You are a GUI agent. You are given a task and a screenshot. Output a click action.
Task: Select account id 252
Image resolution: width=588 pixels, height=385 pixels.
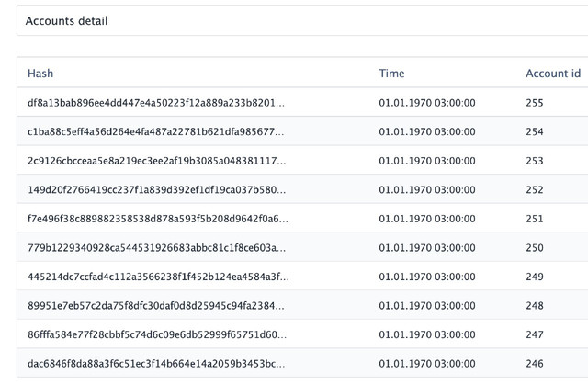pyautogui.click(x=535, y=189)
